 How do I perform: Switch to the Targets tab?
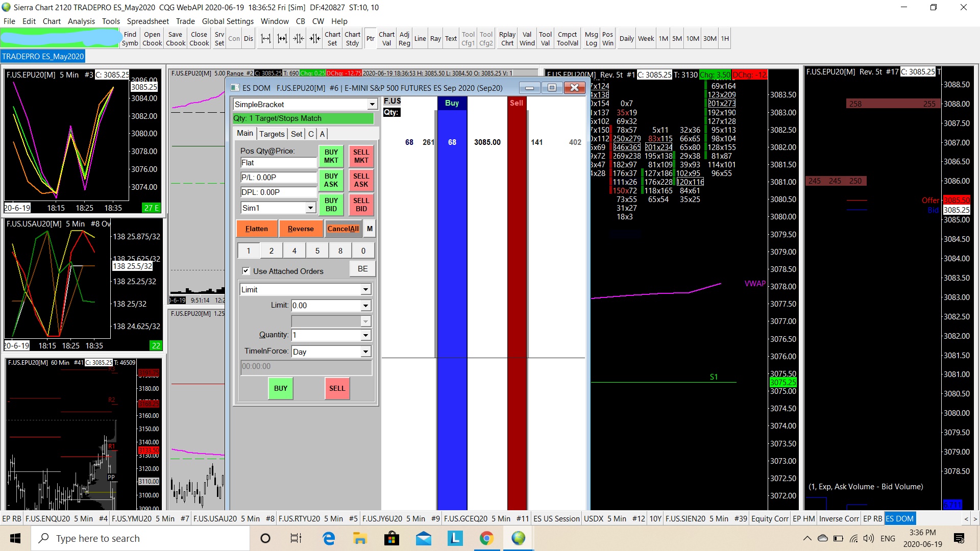click(272, 134)
